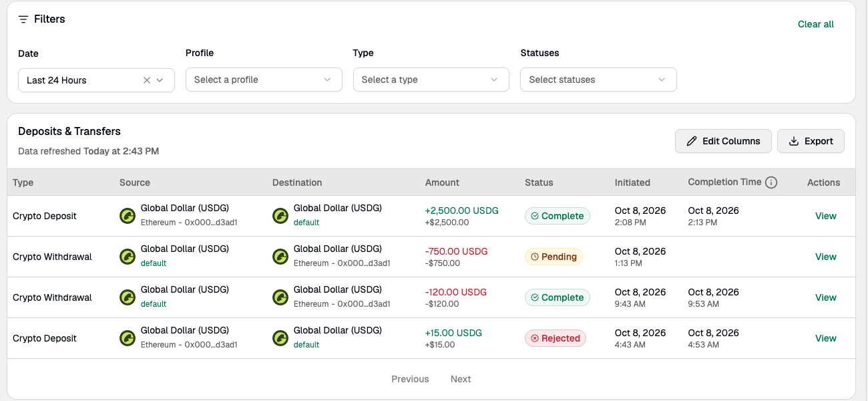Click Complete status badge in +2,500.00 row
868x401 pixels.
pos(558,216)
